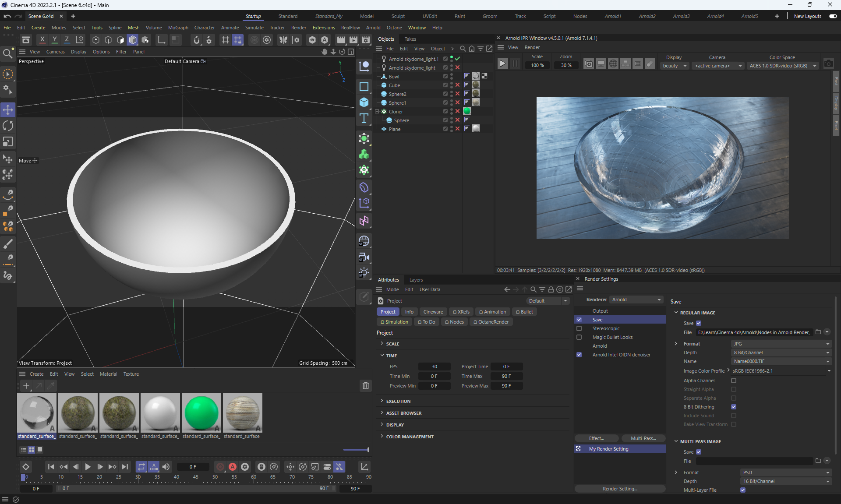Viewport: 841px width, 504px height.
Task: Switch to the Takes tab
Action: [x=410, y=39]
